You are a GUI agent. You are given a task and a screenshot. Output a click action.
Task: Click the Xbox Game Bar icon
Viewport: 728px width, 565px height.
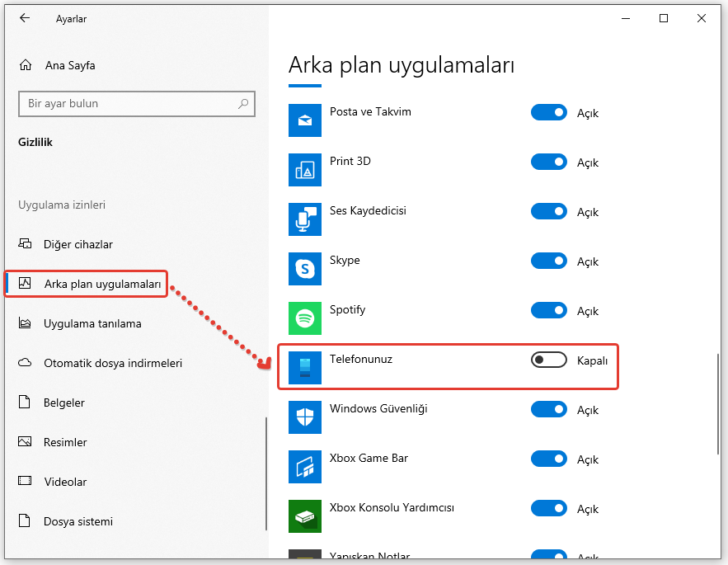pos(304,467)
